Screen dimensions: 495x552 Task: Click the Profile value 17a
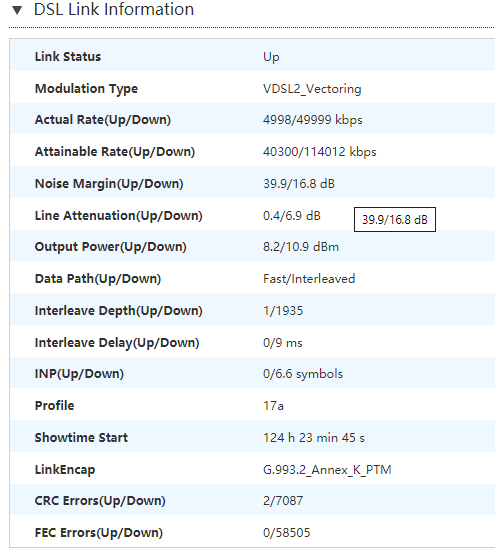click(x=273, y=406)
